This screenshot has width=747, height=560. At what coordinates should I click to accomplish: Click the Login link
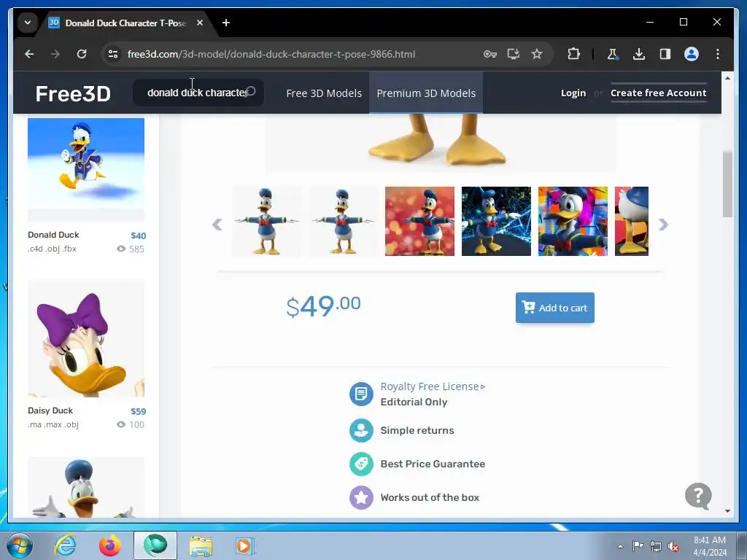tap(573, 93)
